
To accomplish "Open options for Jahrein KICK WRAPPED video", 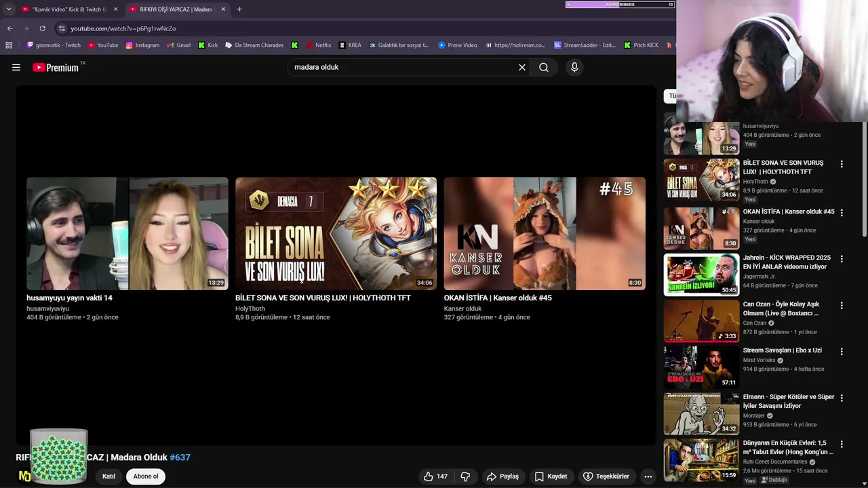I will click(x=842, y=259).
